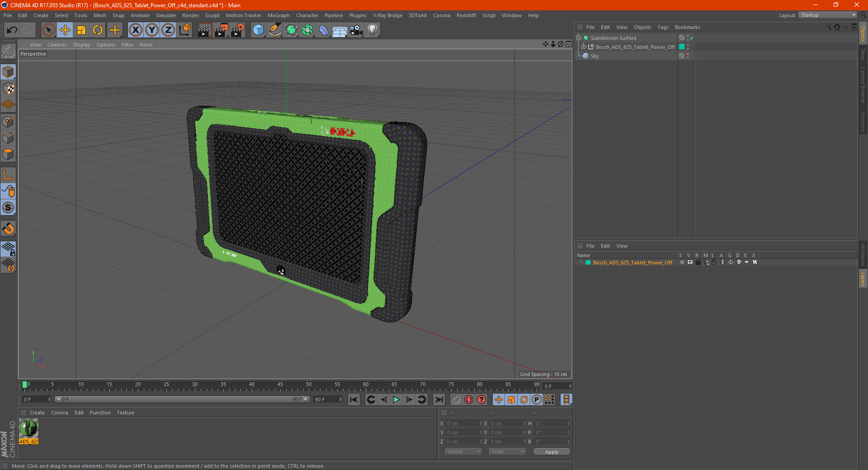Open the Simulate menu
The image size is (868, 470).
pos(166,15)
